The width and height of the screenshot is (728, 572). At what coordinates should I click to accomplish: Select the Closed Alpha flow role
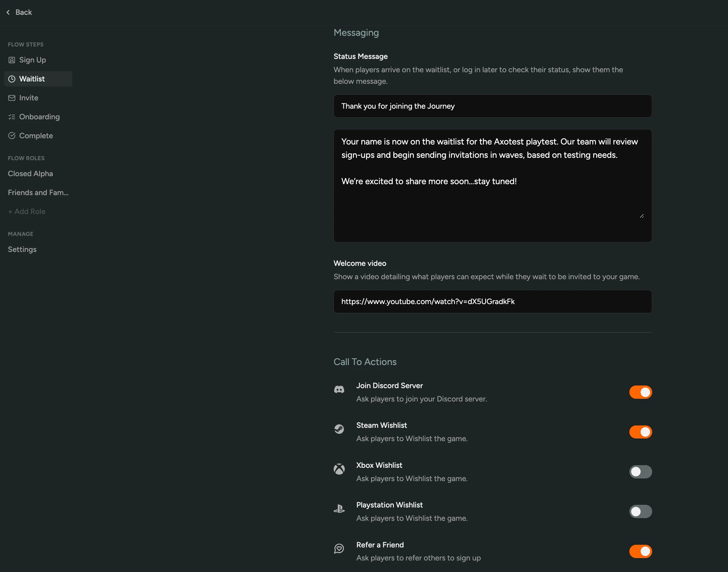30,173
